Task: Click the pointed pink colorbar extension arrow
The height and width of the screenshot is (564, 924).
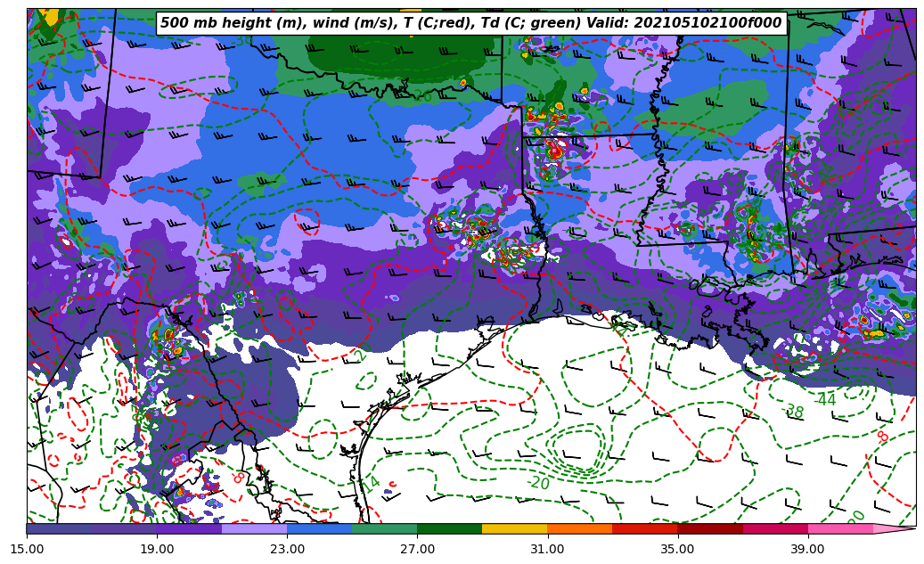Action: (895, 529)
